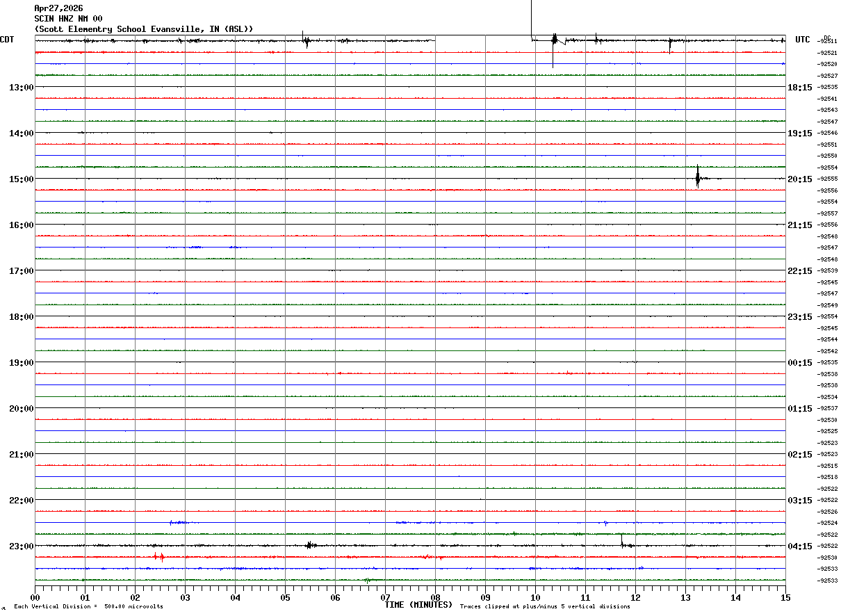The image size is (841, 616).
Task: Click the 22:15 UTC row label
Action: (799, 270)
